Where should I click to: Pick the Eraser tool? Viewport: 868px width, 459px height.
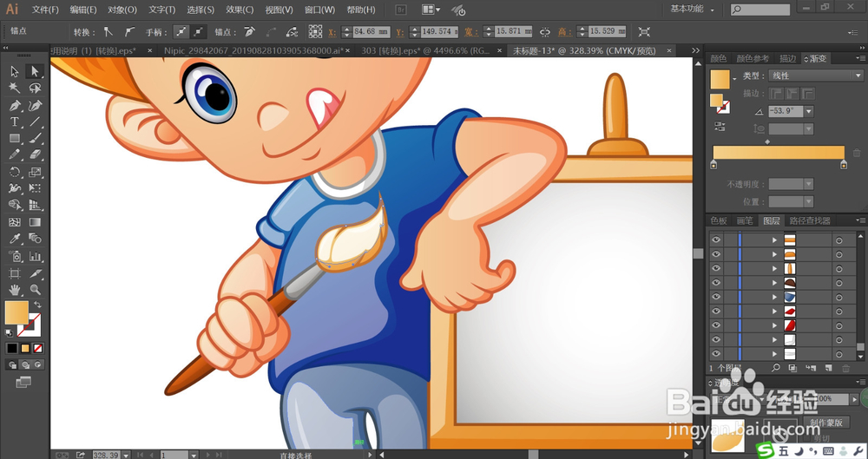(35, 155)
